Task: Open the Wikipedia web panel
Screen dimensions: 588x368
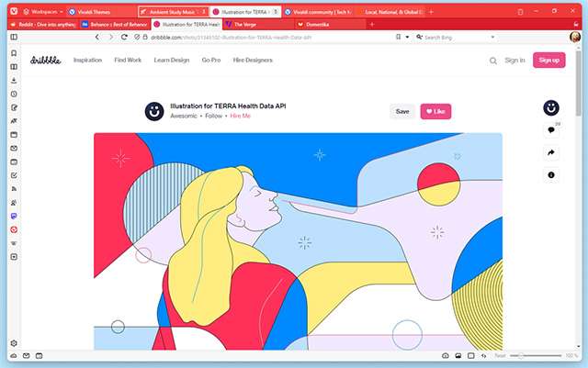Action: pyautogui.click(x=14, y=243)
